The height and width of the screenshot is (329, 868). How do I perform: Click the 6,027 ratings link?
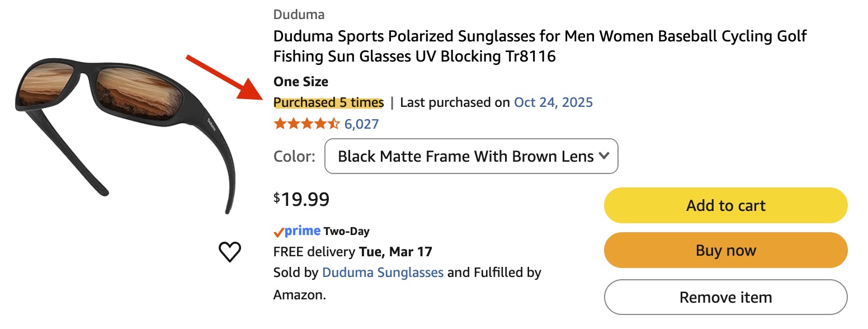click(x=361, y=123)
